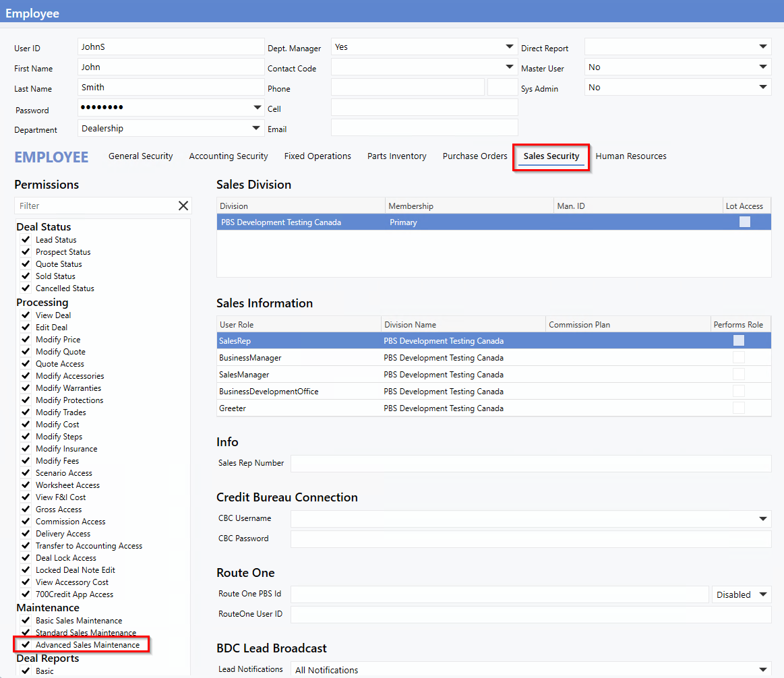Switch to the General Security tab

140,156
